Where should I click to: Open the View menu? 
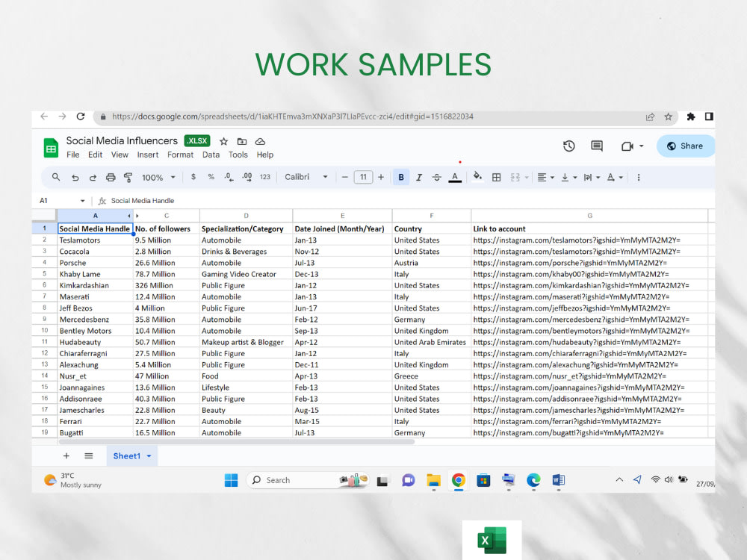120,155
